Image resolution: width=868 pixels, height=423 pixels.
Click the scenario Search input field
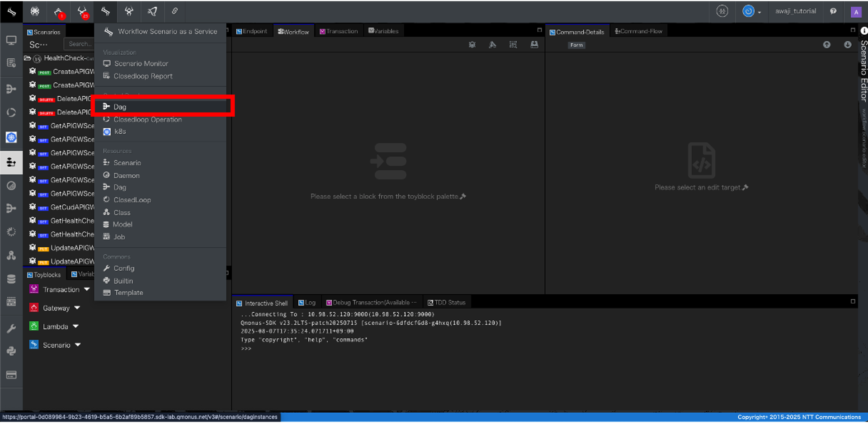tap(80, 44)
